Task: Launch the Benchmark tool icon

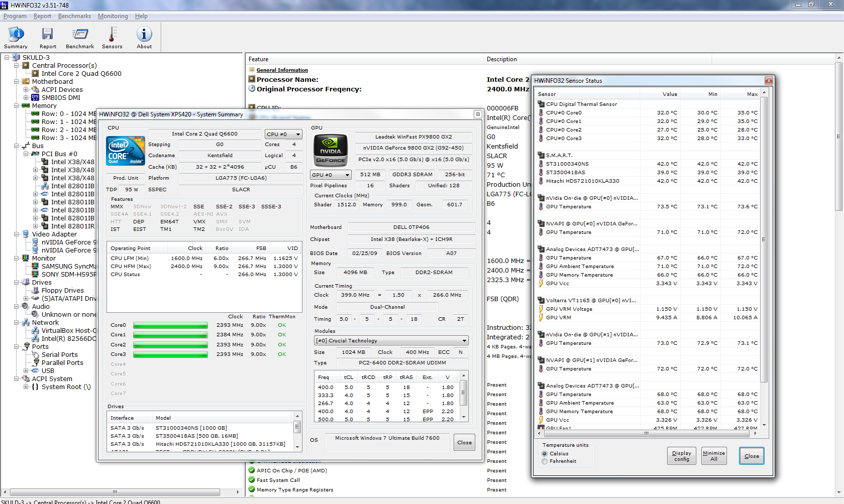Action: (80, 34)
